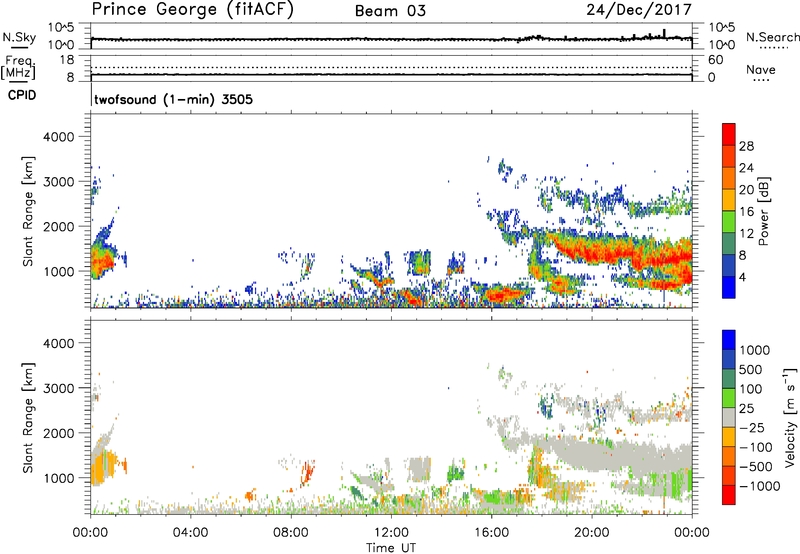Pick the red bottom segment of Velocity colorbar
This screenshot has width=800, height=554.
tap(729, 495)
